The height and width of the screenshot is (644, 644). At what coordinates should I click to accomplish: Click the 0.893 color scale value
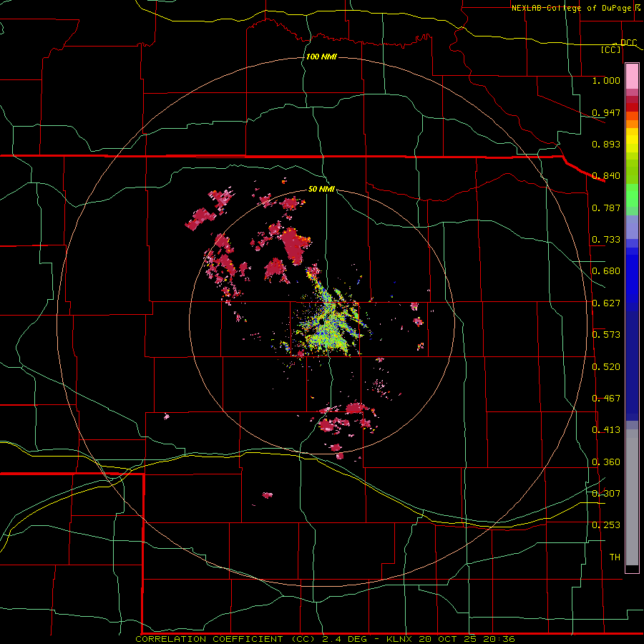[x=606, y=144]
